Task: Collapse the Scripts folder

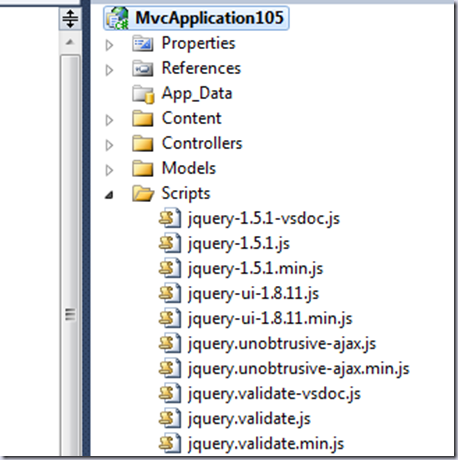Action: (x=109, y=195)
